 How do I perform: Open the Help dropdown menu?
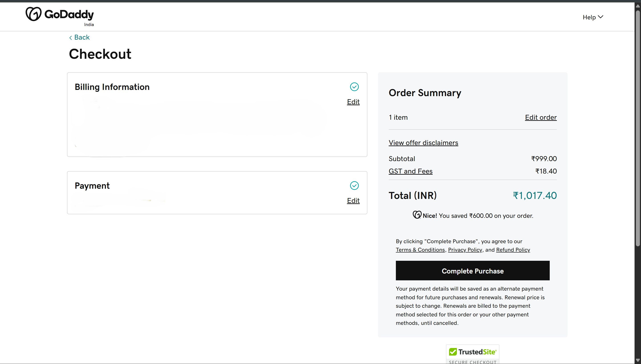coord(593,17)
